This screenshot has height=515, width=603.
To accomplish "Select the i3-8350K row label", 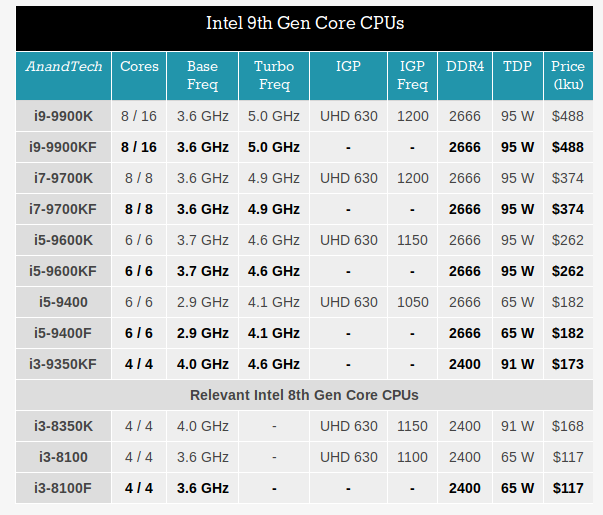I will [x=63, y=426].
